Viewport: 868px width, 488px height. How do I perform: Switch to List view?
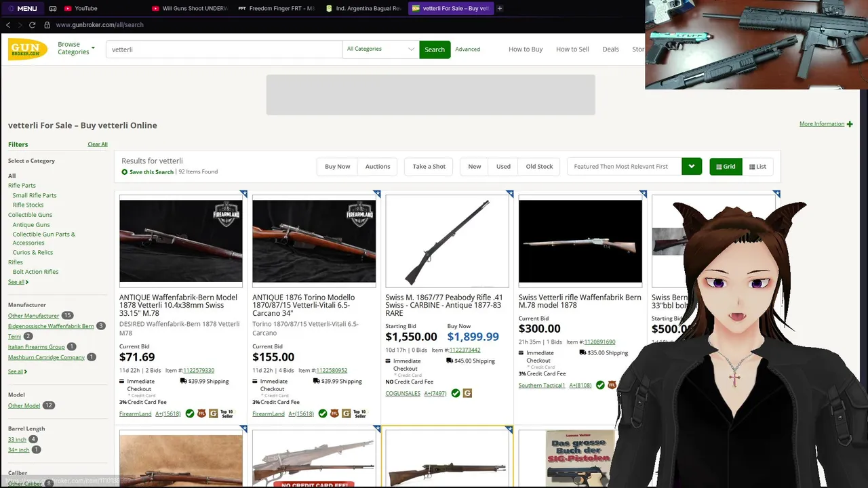[757, 167]
